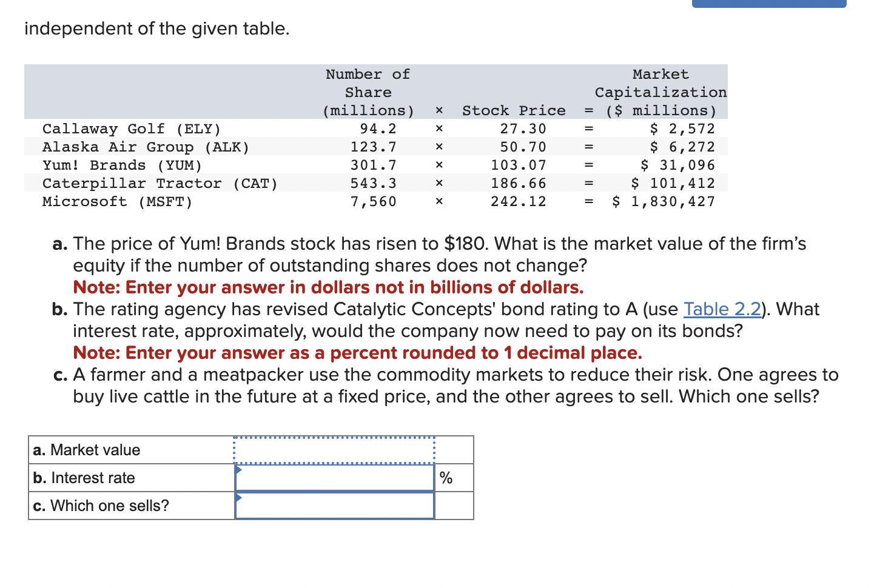Select the Interest rate answer field
This screenshot has height=588, width=877.
[x=334, y=478]
